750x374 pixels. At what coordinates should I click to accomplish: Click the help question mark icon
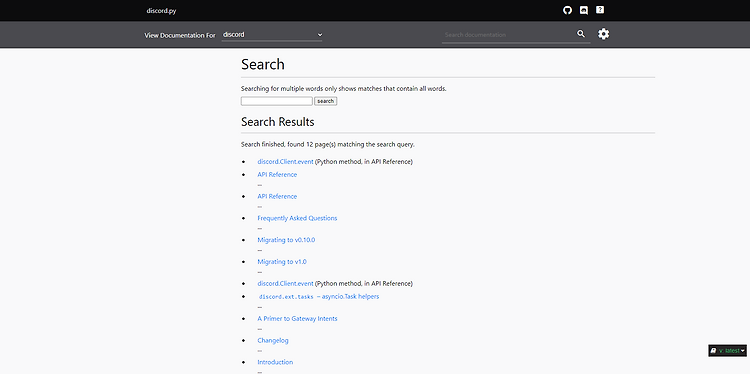tap(600, 10)
